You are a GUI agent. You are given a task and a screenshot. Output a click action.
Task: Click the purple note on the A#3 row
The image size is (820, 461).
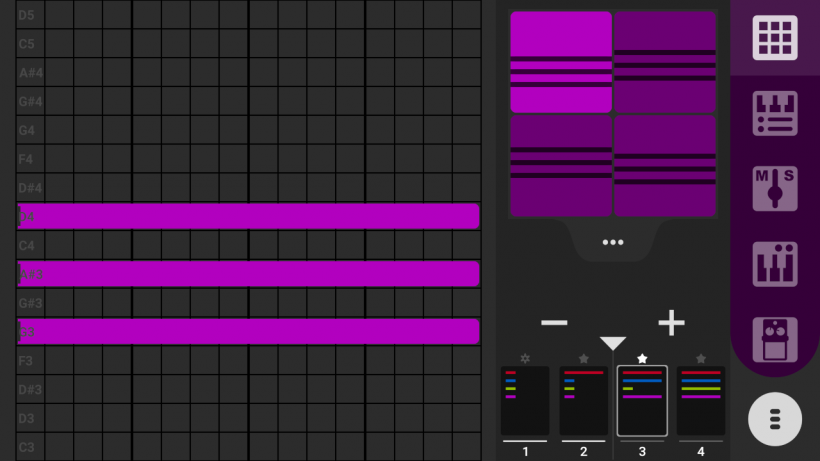250,274
